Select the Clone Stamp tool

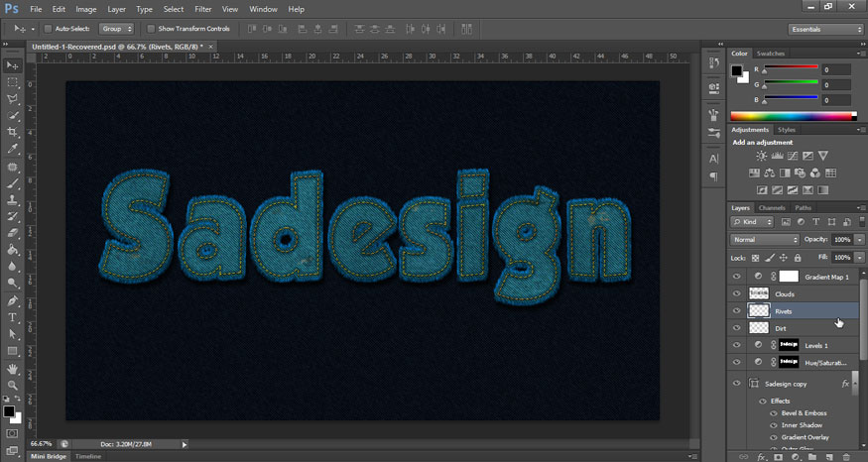click(x=12, y=200)
